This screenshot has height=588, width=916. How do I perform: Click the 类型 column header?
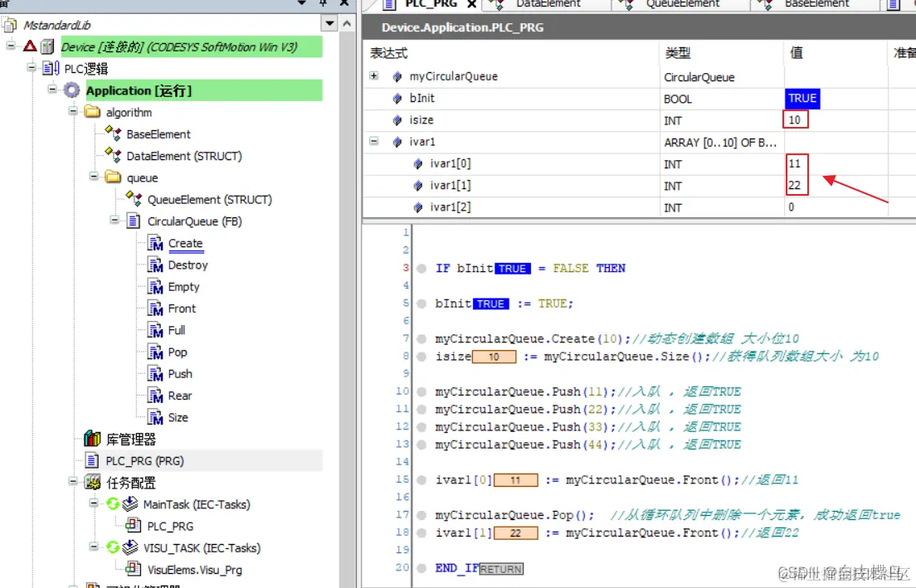point(678,53)
